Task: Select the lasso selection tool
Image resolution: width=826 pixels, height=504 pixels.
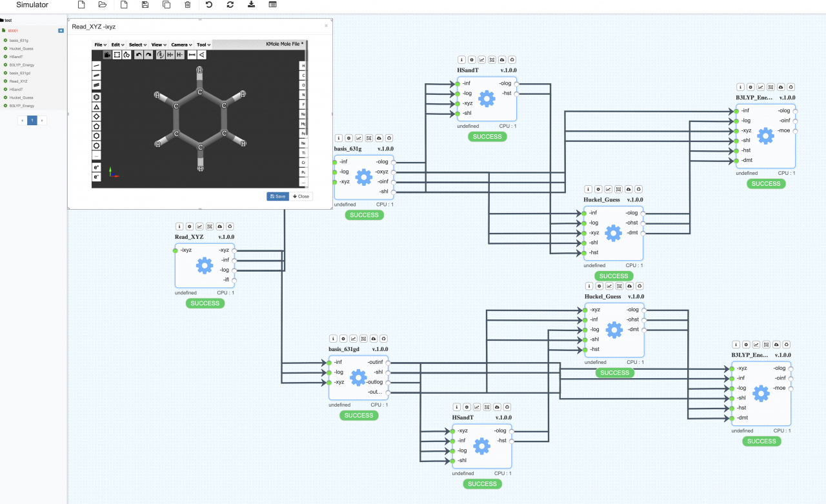Action: click(x=126, y=55)
